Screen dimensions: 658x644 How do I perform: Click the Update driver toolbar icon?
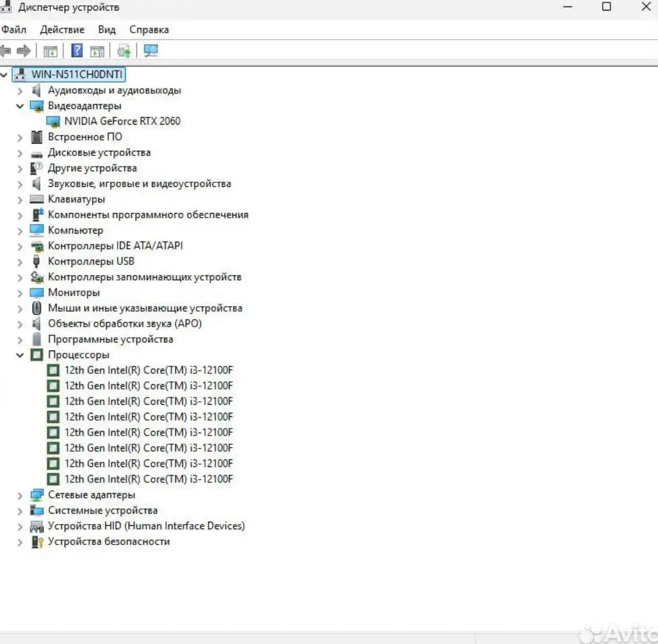(x=123, y=51)
